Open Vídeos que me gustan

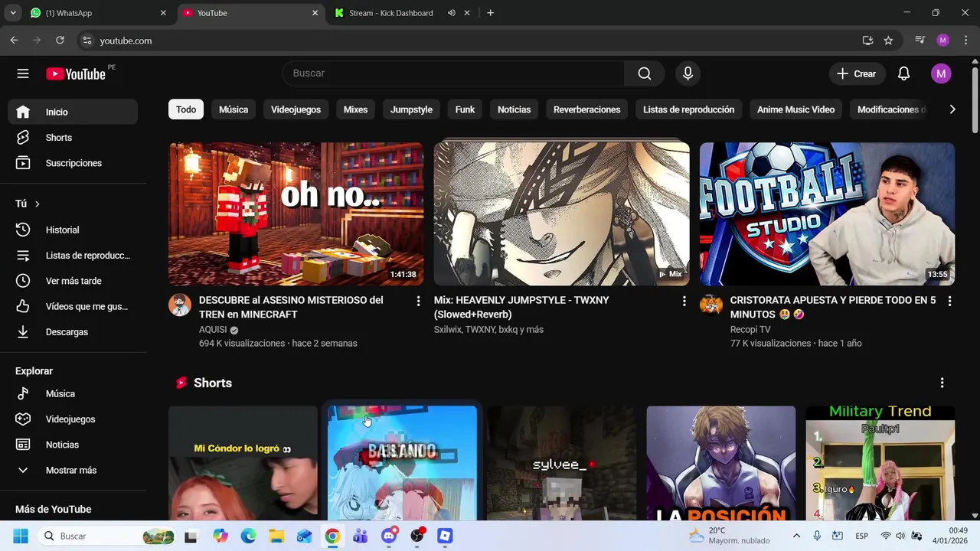pyautogui.click(x=73, y=306)
